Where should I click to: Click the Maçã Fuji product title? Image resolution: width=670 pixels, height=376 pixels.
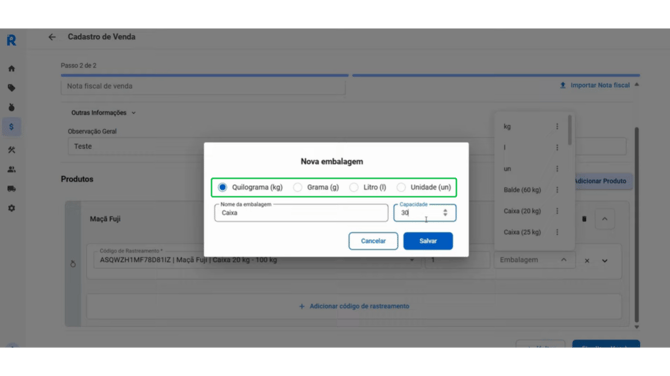tap(105, 219)
